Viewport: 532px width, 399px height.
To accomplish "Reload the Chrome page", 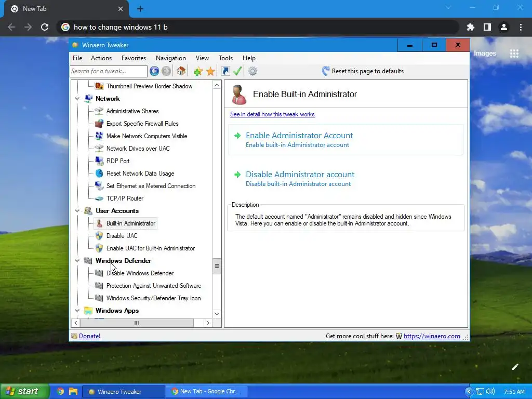I will [45, 27].
